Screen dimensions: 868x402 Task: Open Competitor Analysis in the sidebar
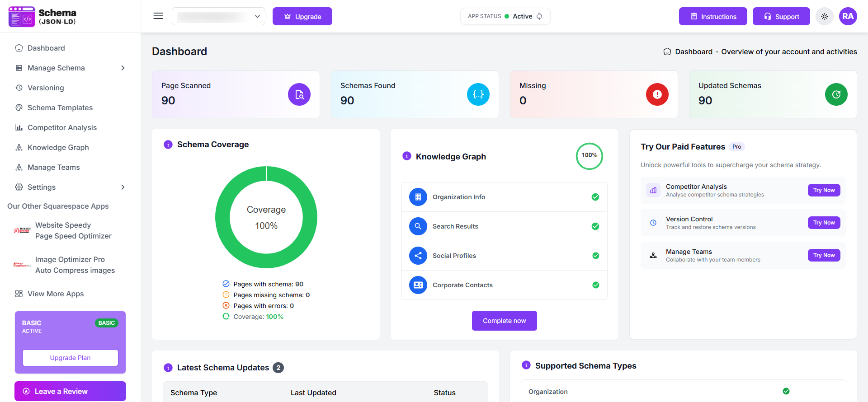(62, 127)
